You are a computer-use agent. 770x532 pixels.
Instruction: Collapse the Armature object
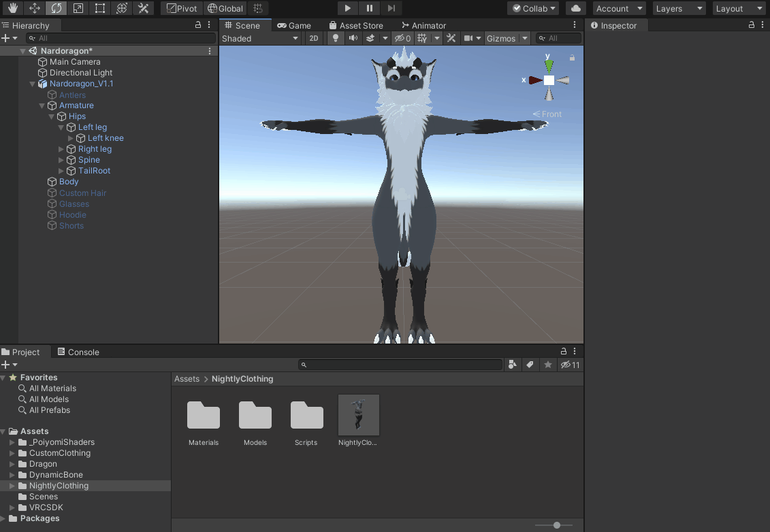pos(42,105)
